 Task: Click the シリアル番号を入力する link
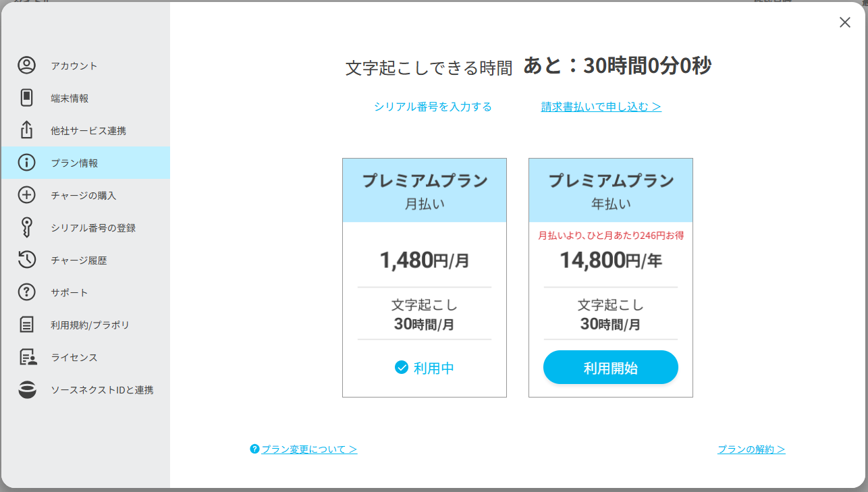tap(433, 107)
